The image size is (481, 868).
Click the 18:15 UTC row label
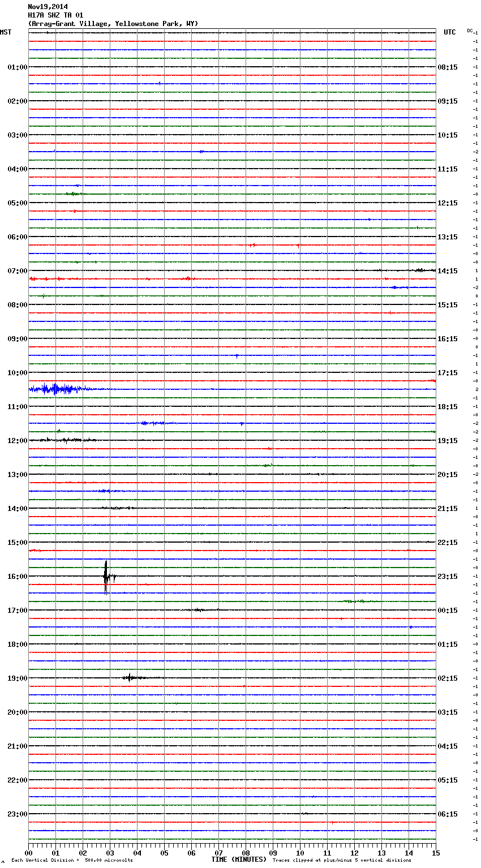pyautogui.click(x=448, y=407)
